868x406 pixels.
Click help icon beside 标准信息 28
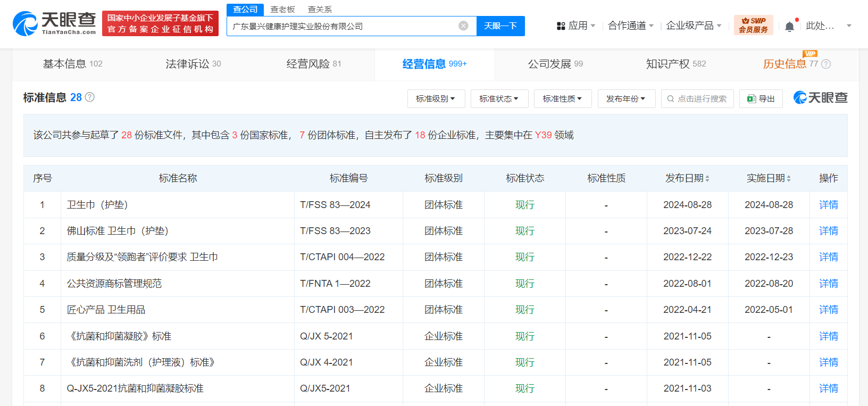coord(90,97)
